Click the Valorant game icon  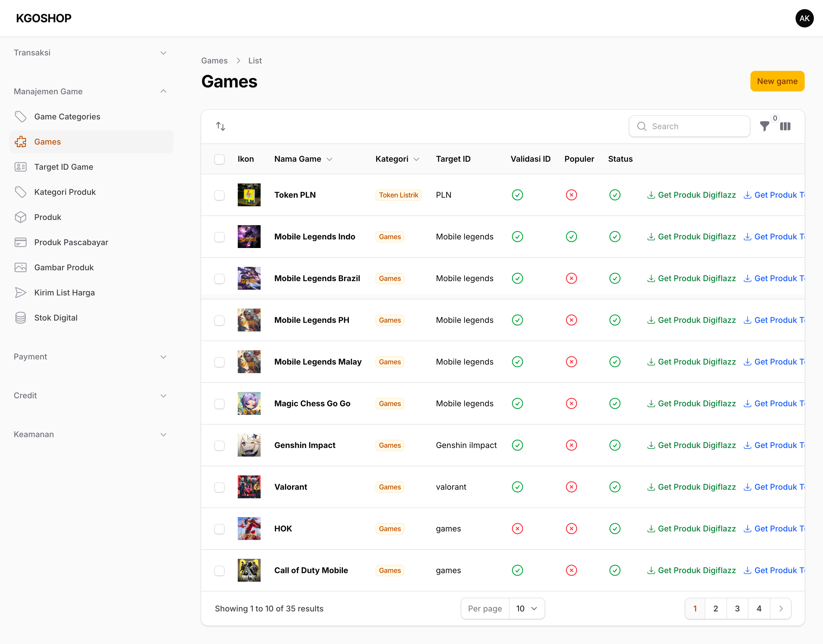[249, 487]
